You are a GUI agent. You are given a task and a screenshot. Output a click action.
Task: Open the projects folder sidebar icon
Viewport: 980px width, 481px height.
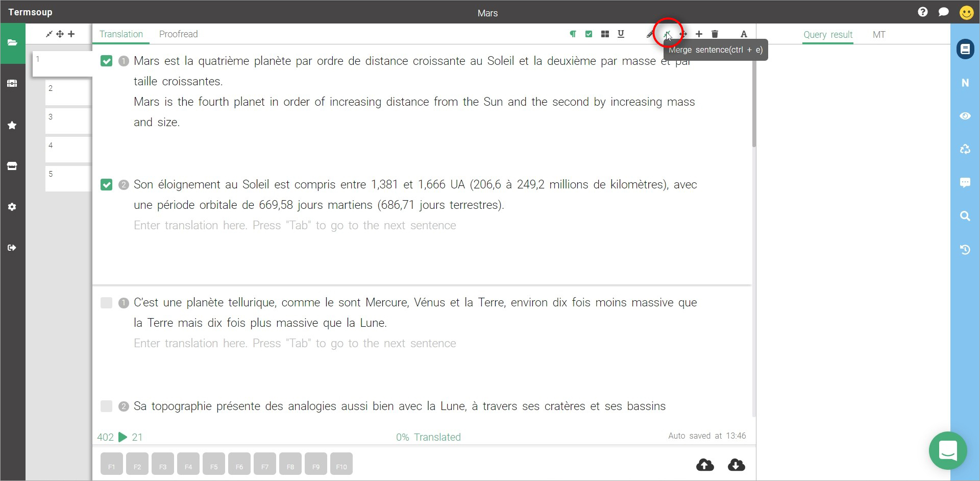12,43
